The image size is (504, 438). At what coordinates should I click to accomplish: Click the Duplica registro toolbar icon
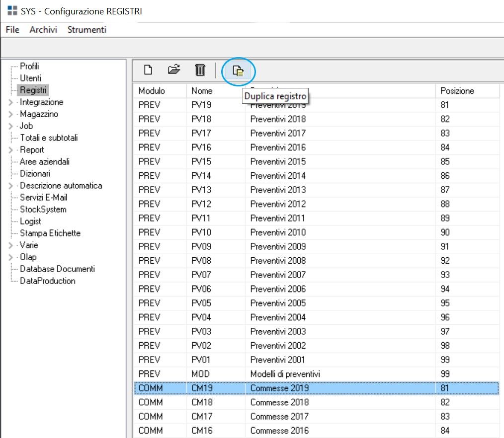pos(238,71)
